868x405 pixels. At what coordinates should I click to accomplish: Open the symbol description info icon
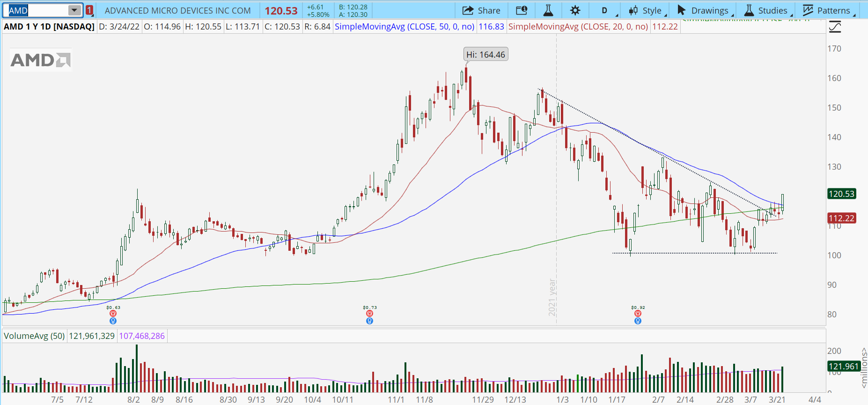(522, 10)
